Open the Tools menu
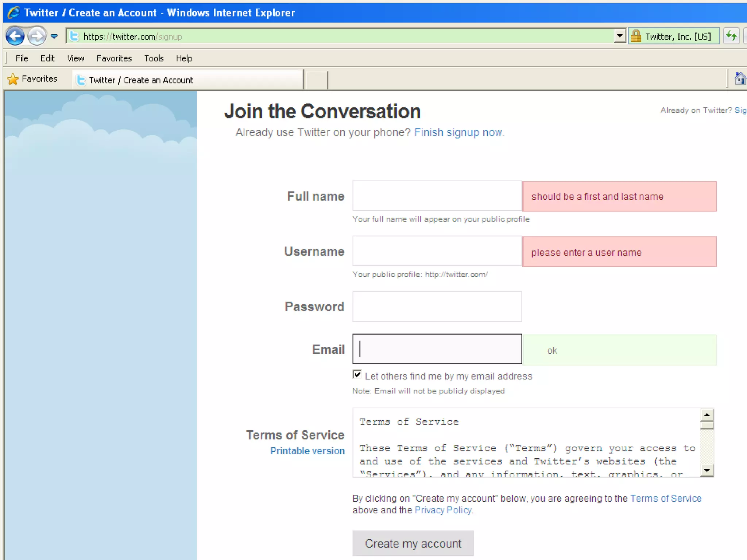Image resolution: width=747 pixels, height=560 pixels. 154,58
